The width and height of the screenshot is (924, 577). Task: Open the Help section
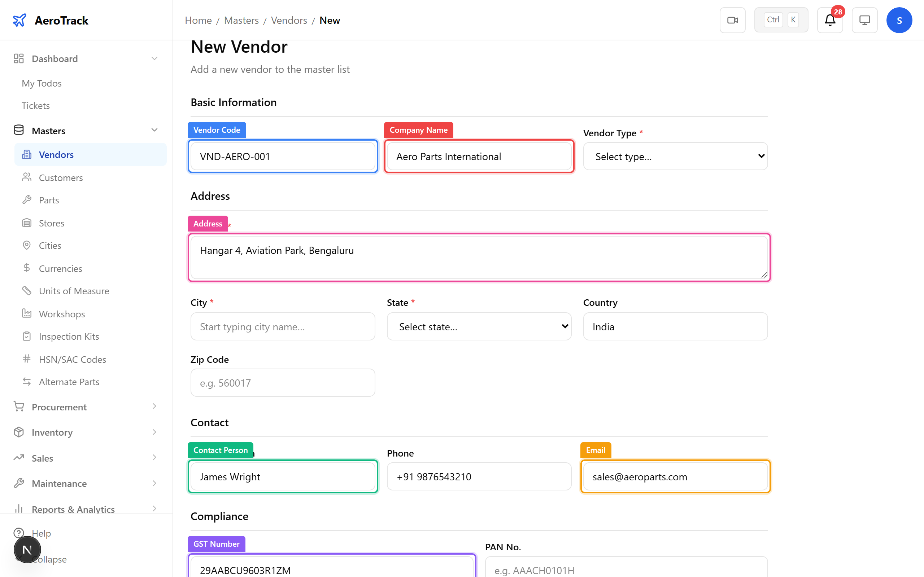point(41,533)
